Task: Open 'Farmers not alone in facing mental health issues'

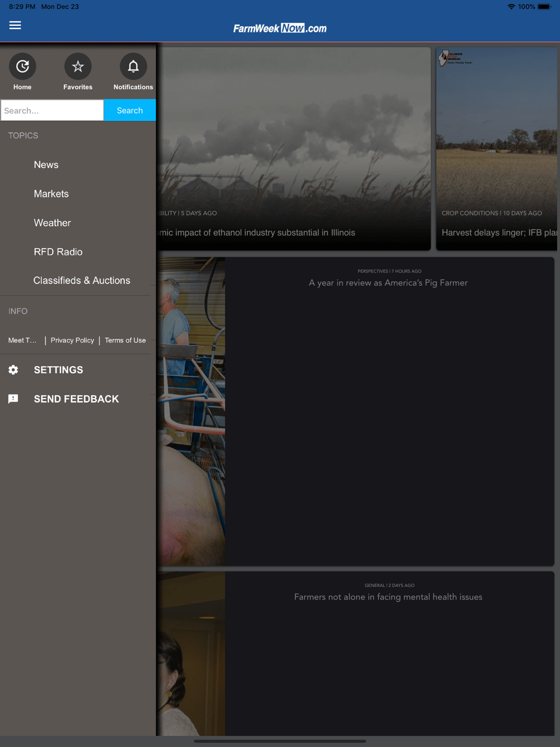Action: (388, 597)
